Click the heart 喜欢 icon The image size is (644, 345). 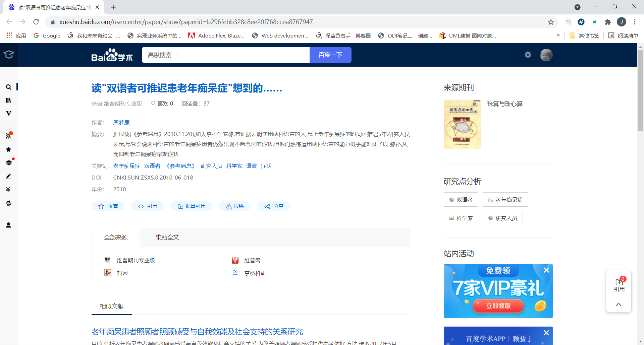click(153, 103)
